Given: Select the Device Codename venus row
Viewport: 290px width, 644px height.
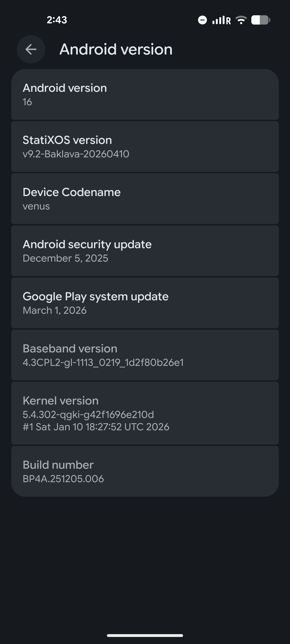Looking at the screenshot, I should tap(145, 199).
